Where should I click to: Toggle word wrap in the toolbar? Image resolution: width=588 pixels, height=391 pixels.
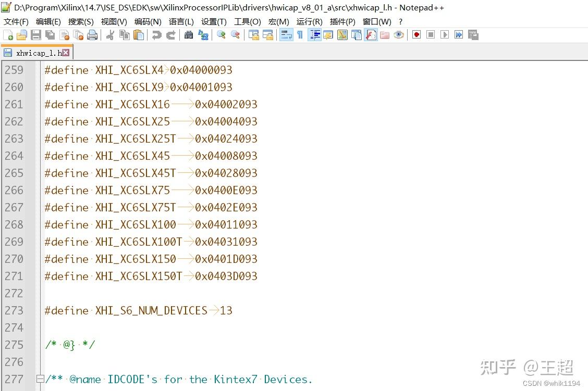coord(286,35)
